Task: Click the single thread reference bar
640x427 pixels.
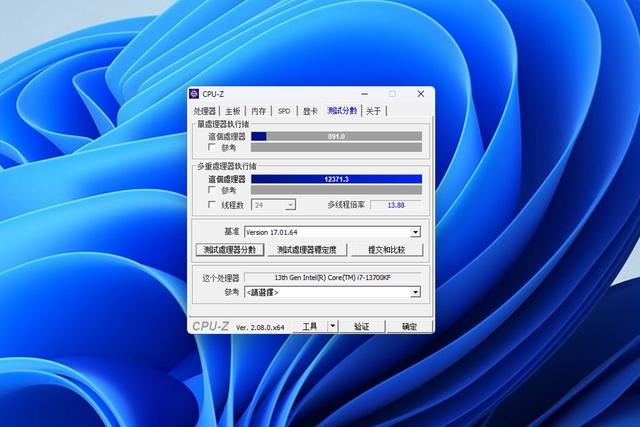Action: (336, 147)
